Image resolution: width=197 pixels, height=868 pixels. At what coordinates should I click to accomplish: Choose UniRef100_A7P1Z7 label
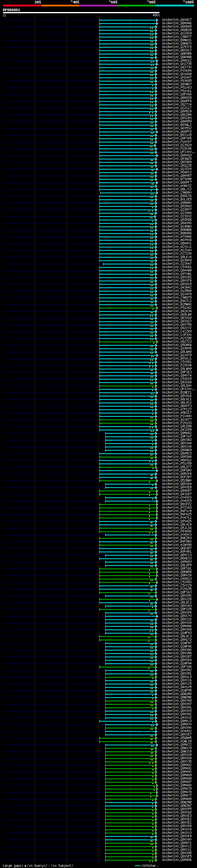pyautogui.click(x=177, y=409)
